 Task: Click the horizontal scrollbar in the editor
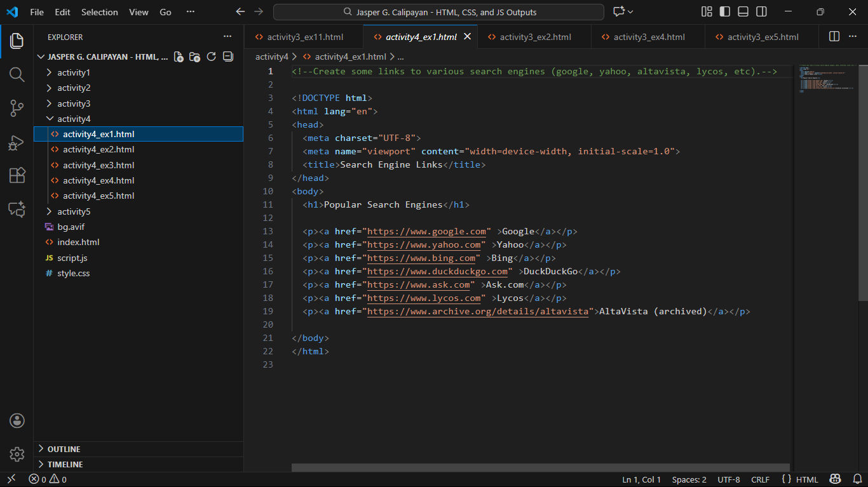(540, 467)
